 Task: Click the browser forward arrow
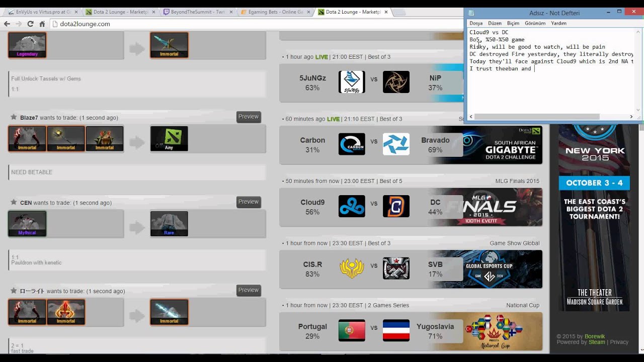pyautogui.click(x=19, y=24)
